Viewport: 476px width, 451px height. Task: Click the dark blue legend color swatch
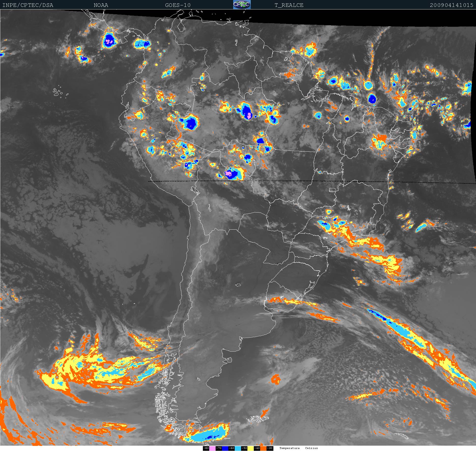tap(225, 448)
